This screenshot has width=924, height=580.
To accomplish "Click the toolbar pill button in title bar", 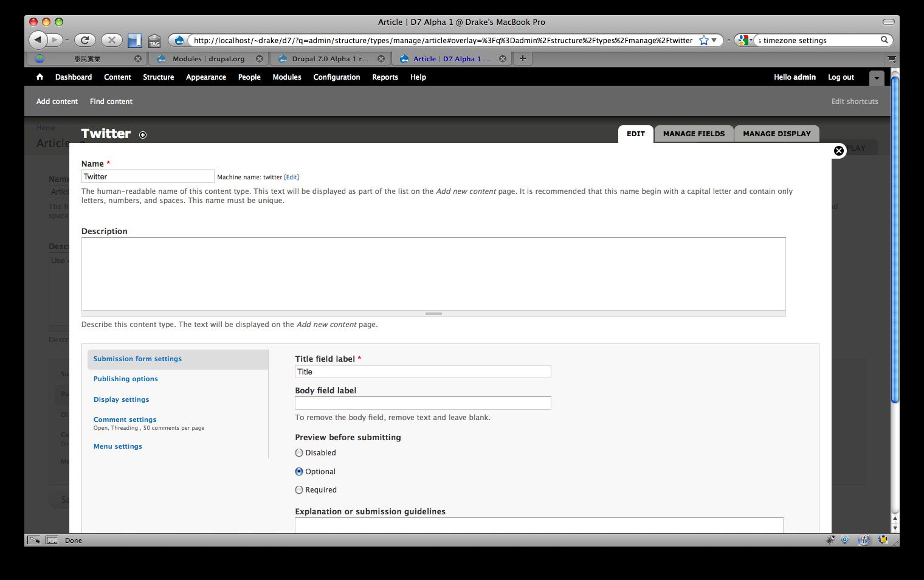I will 888,22.
